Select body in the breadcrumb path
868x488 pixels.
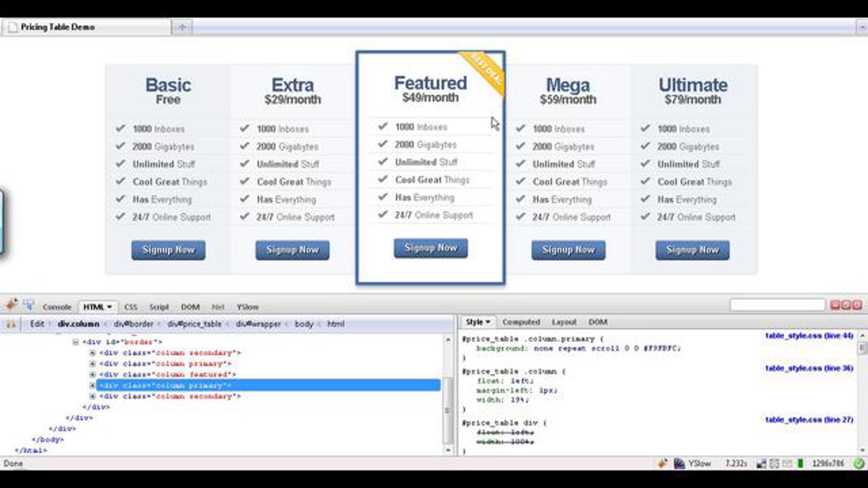304,324
